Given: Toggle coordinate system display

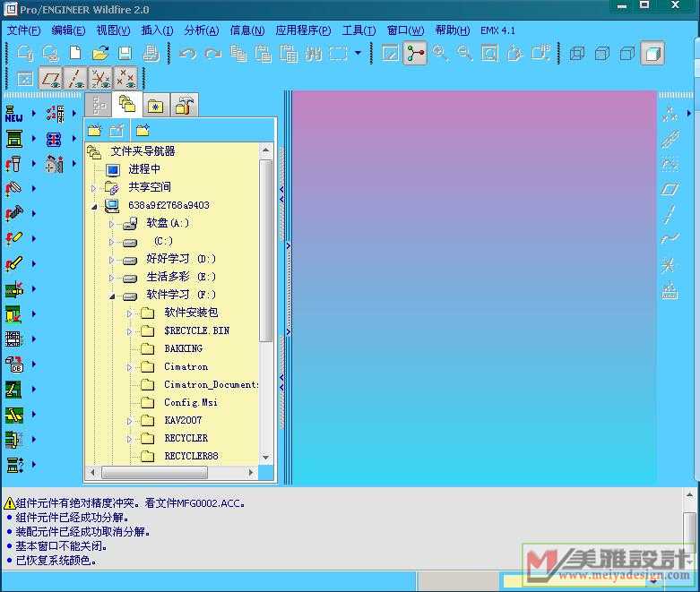Looking at the screenshot, I should 100,79.
